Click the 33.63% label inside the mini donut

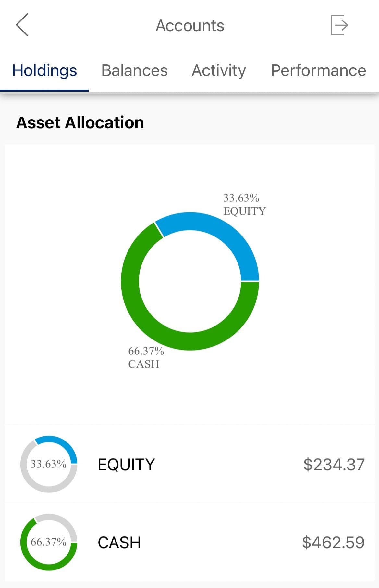tap(48, 465)
